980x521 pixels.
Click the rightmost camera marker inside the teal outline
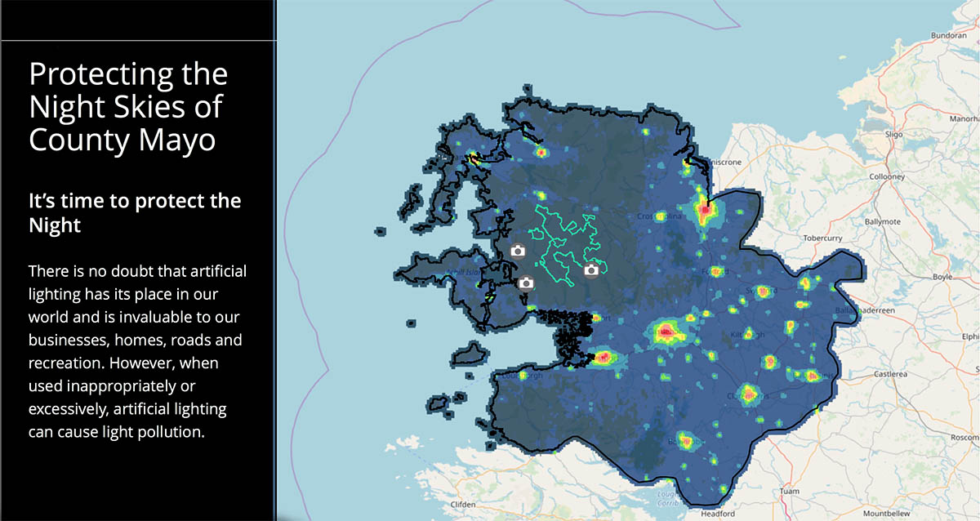point(590,269)
